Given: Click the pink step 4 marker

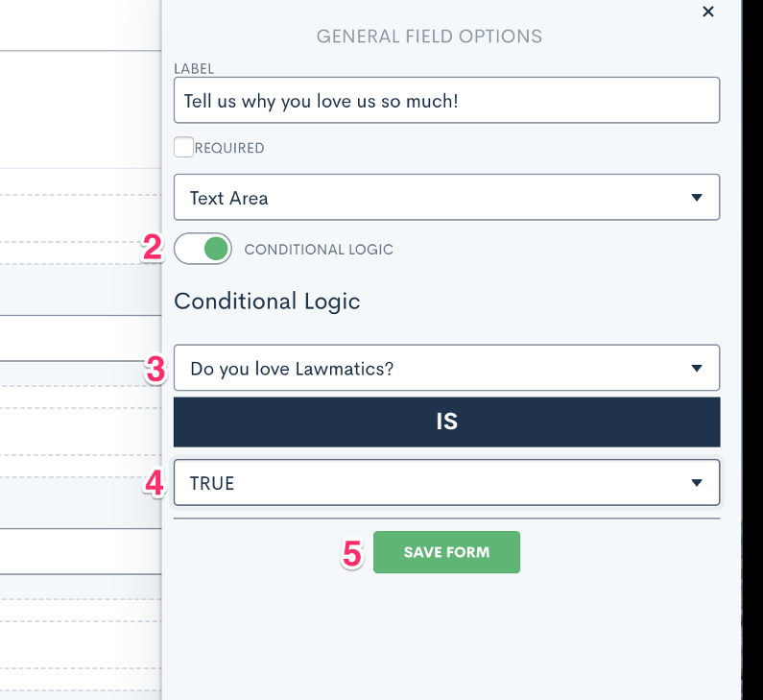Looking at the screenshot, I should pos(155,483).
